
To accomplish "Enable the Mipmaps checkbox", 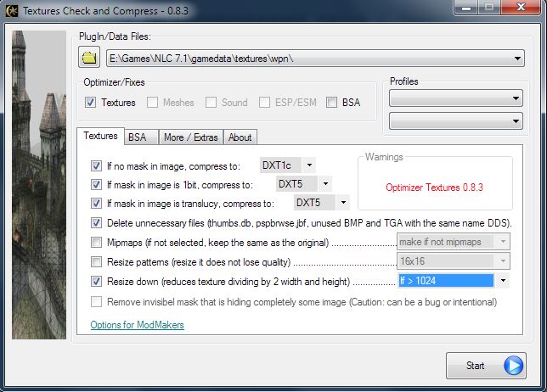I will [x=96, y=243].
